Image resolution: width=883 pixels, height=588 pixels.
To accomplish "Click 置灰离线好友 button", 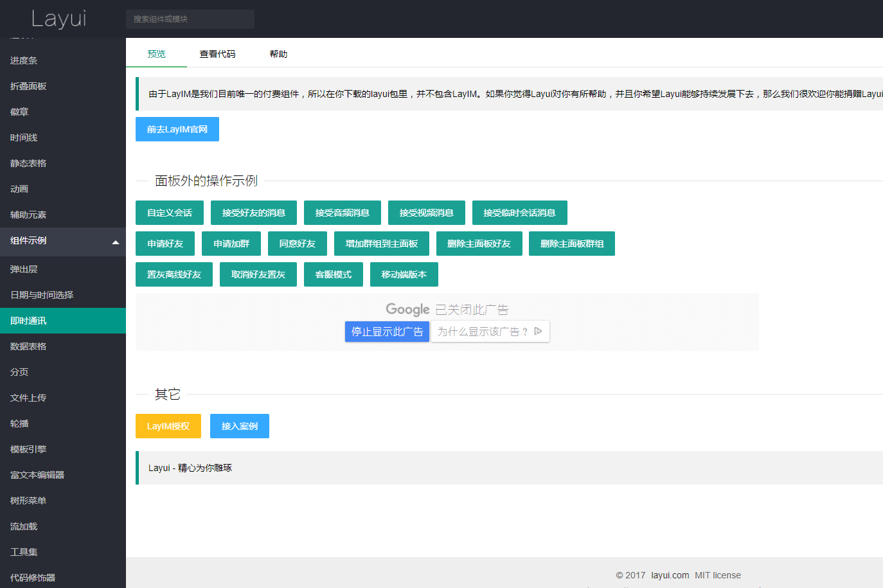I will pos(174,274).
